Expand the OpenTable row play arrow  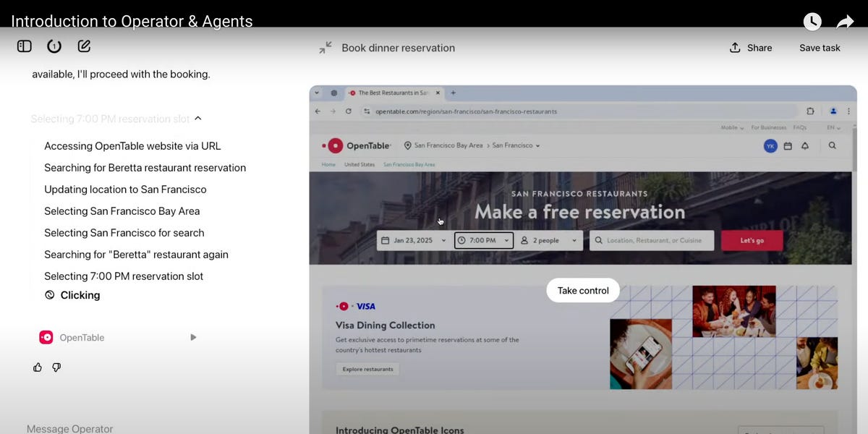[193, 337]
